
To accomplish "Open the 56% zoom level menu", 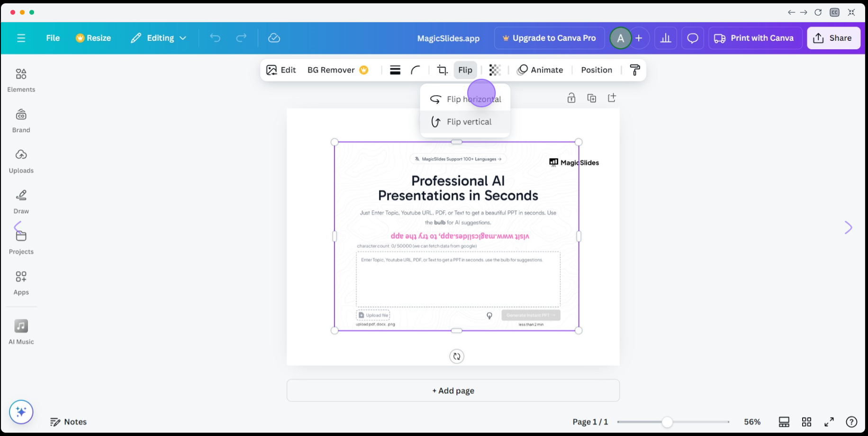I will click(x=752, y=422).
